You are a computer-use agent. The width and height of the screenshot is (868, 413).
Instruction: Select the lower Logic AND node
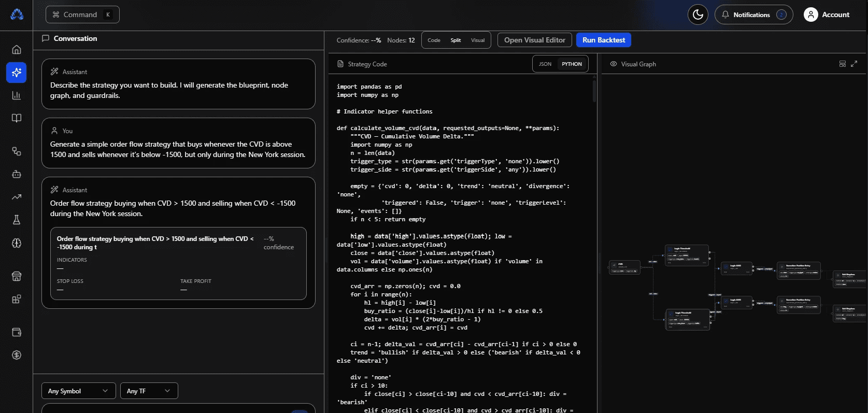coord(736,302)
